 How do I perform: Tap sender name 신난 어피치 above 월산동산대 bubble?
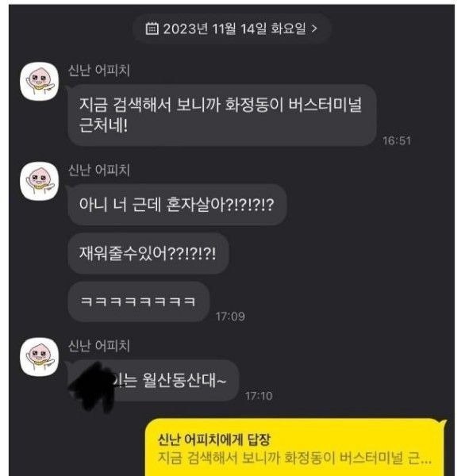(99, 345)
